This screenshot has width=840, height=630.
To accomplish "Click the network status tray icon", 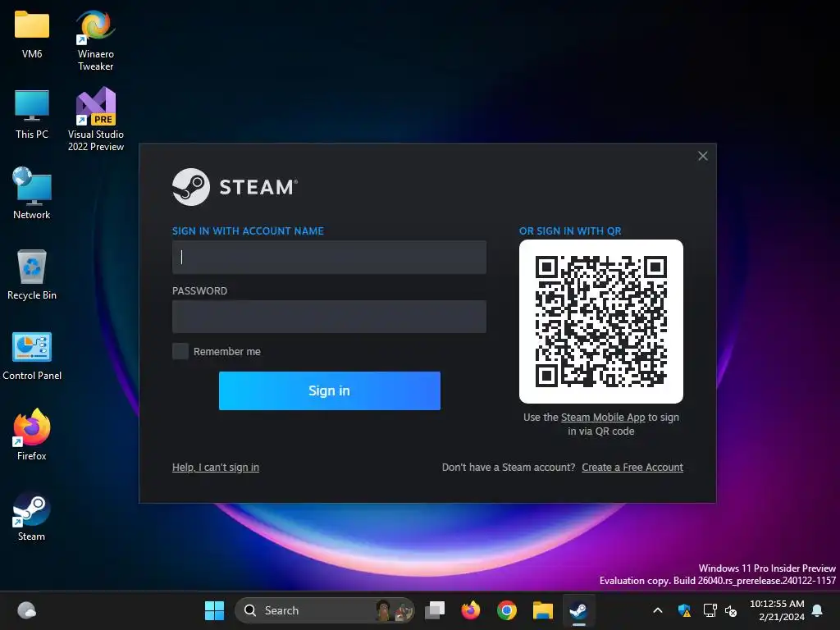I will (x=710, y=610).
